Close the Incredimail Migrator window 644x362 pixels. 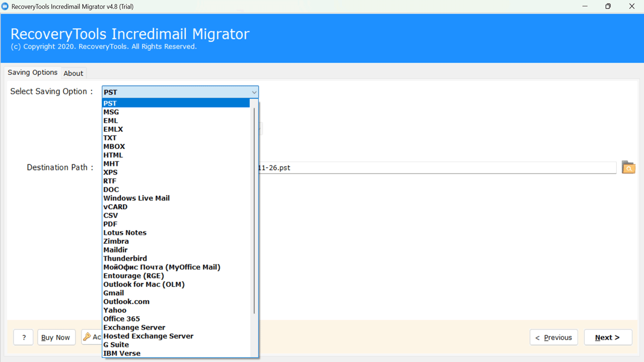(x=632, y=7)
